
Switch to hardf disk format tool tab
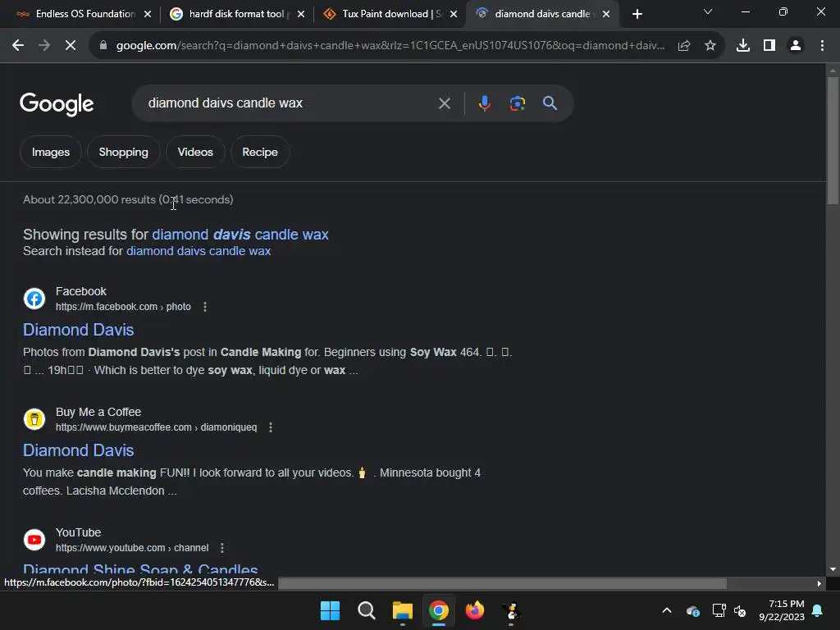[x=235, y=14]
